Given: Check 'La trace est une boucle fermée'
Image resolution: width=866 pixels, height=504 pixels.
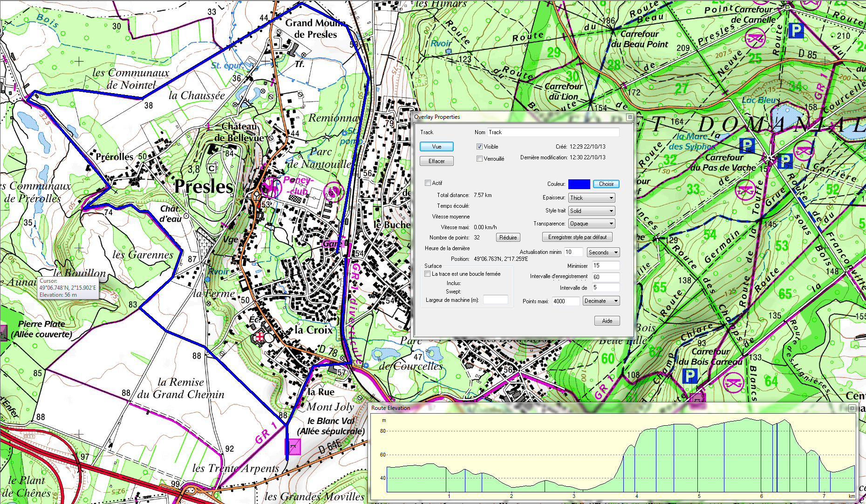Looking at the screenshot, I should pyautogui.click(x=427, y=274).
